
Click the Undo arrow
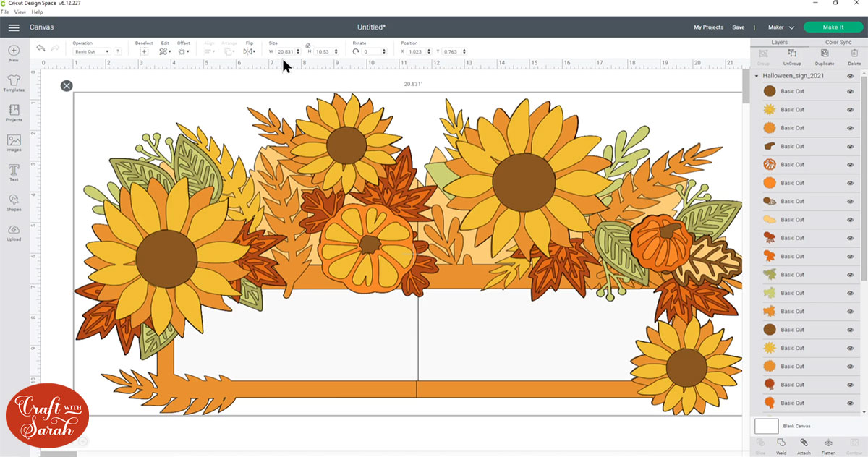coord(40,47)
